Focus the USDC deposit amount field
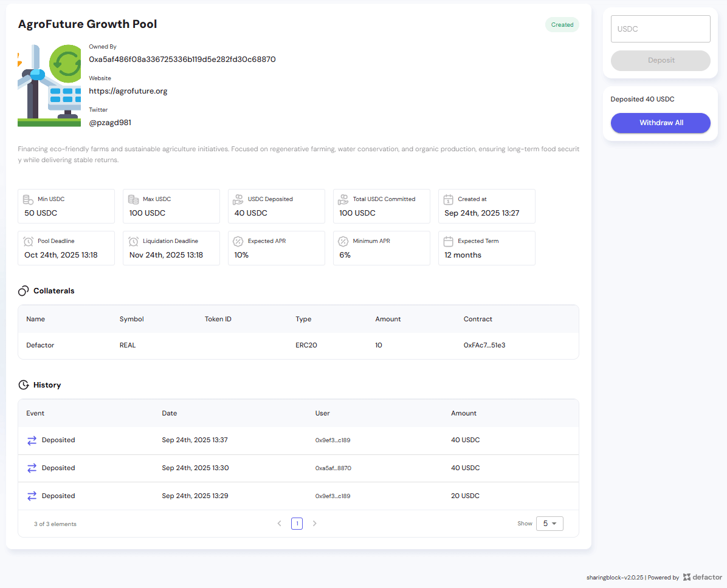This screenshot has width=727, height=588. pos(660,29)
